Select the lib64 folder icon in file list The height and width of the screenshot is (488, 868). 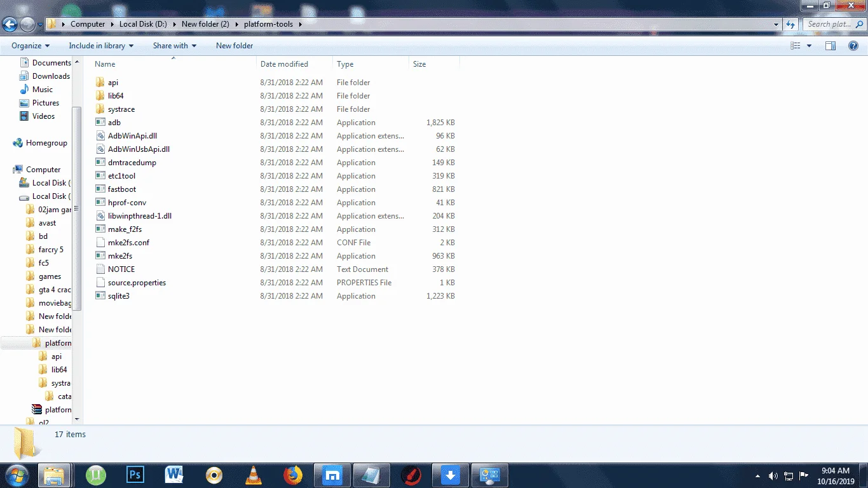click(x=100, y=96)
